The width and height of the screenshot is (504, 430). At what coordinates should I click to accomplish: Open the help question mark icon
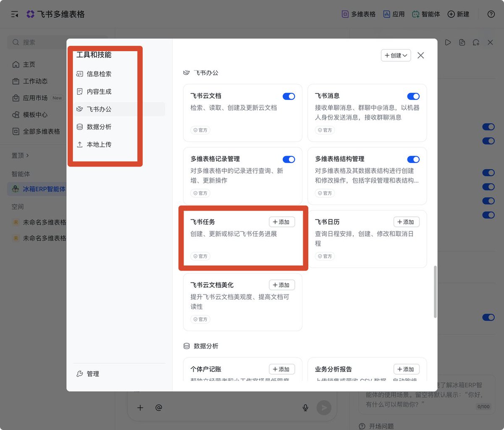(491, 14)
